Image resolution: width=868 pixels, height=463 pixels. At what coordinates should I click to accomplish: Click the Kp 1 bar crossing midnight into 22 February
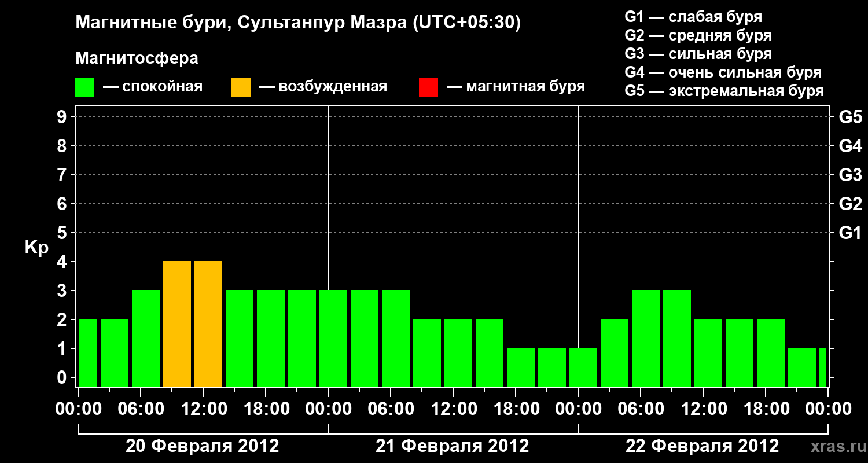coord(583,368)
